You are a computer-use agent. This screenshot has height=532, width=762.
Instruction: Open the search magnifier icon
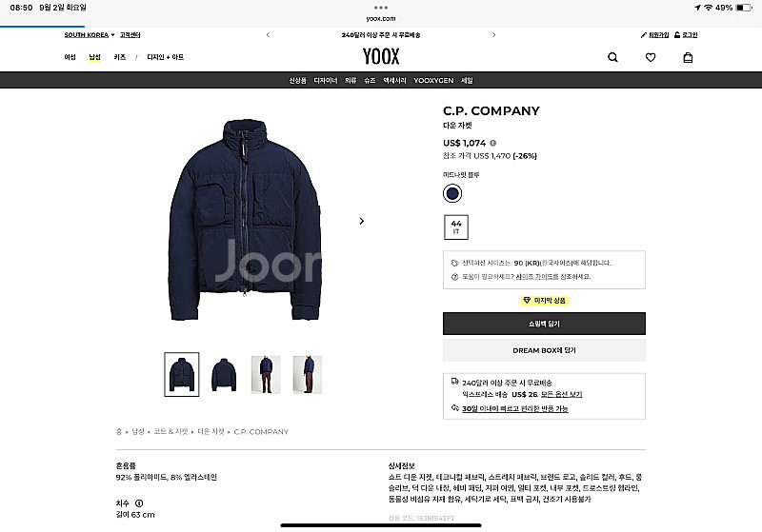tap(612, 57)
